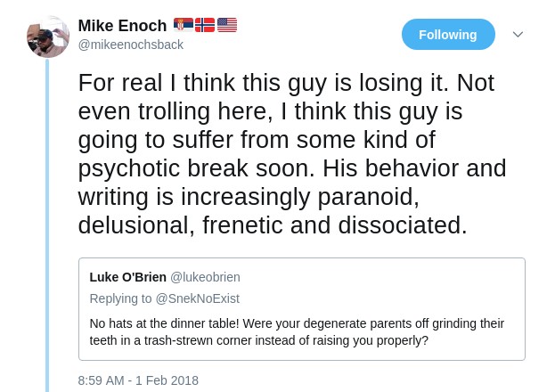The image size is (555, 392).
Task: Open the tweet options chevron menu
Action: 518,35
